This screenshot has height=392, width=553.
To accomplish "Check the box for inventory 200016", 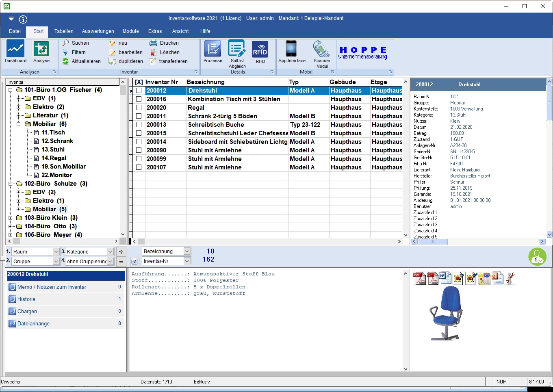I will pyautogui.click(x=139, y=99).
